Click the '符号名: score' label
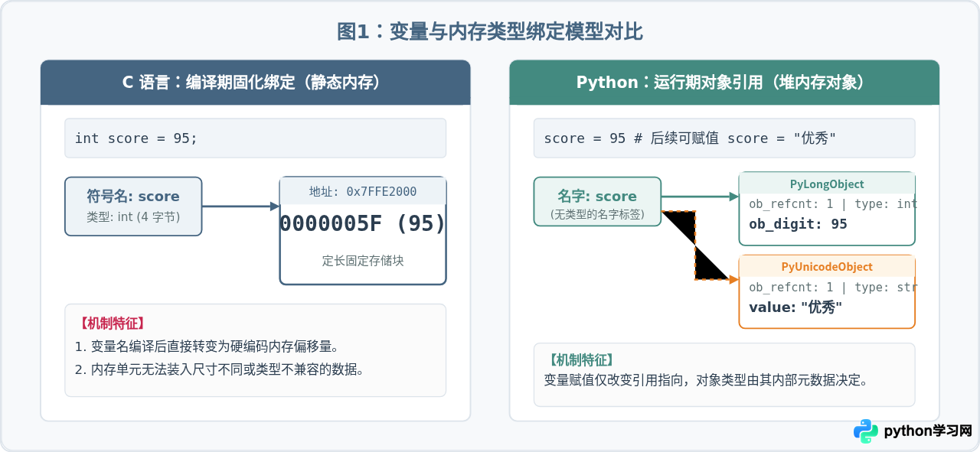Viewport: 980px width, 452px height. pos(133,197)
